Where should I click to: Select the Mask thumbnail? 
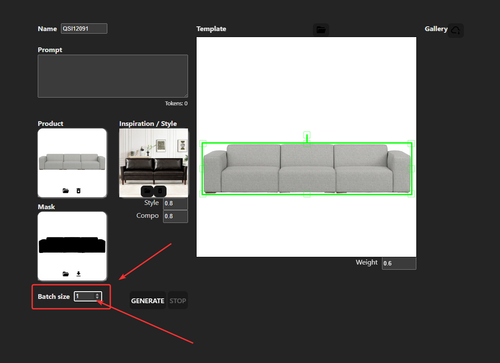click(72, 246)
